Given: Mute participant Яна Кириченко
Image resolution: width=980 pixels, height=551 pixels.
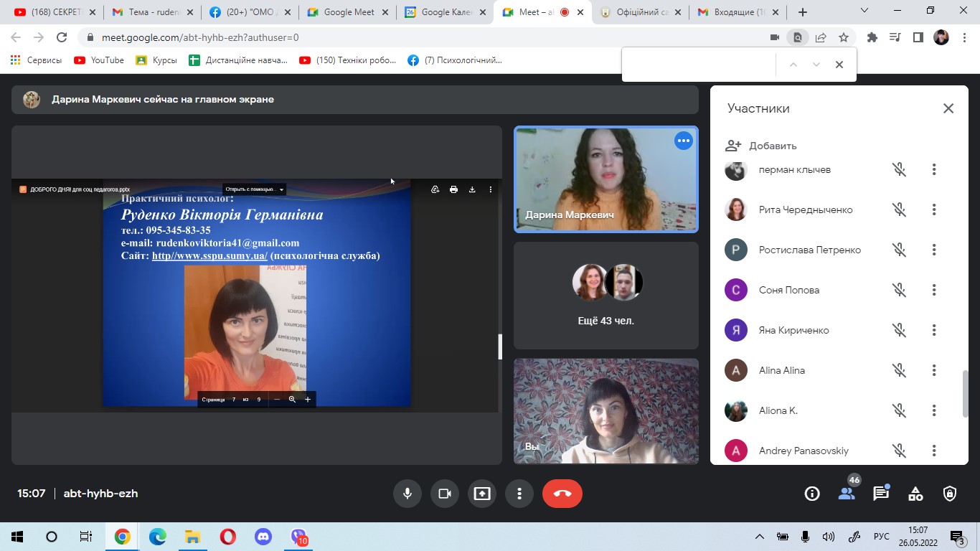Looking at the screenshot, I should pos(900,330).
